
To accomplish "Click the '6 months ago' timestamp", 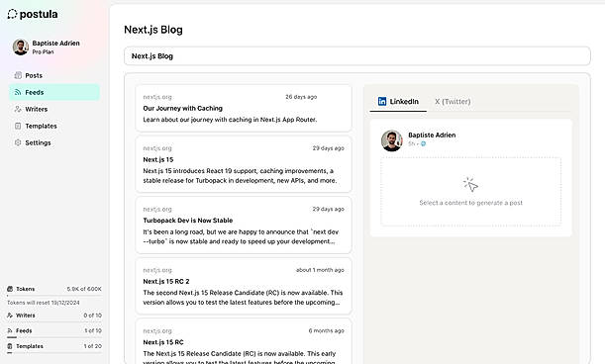I will [326, 330].
